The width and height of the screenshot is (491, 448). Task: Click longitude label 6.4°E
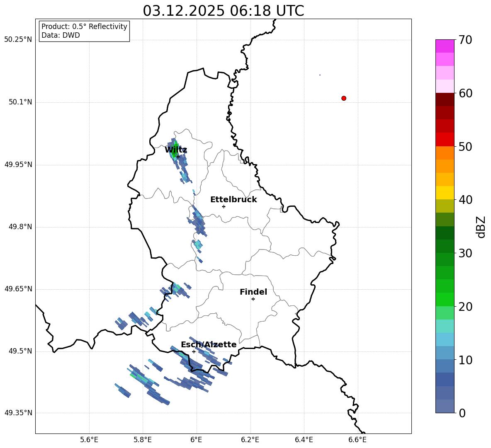[304, 440]
